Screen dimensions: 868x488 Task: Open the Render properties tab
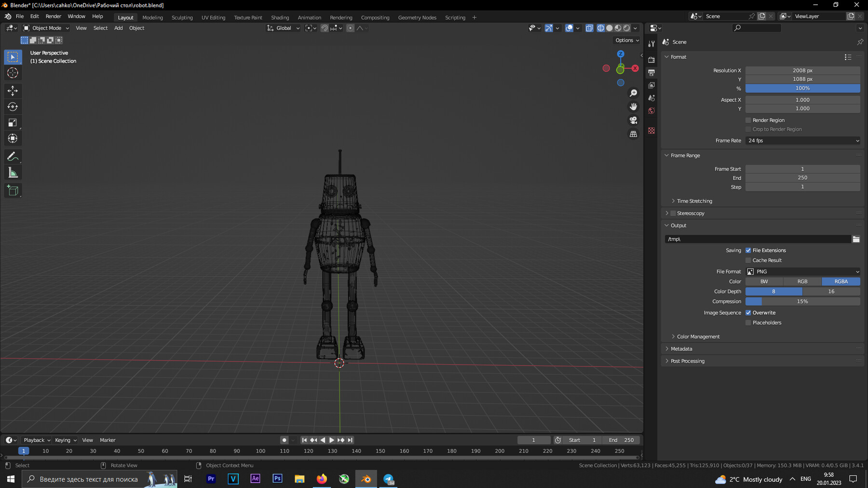651,60
